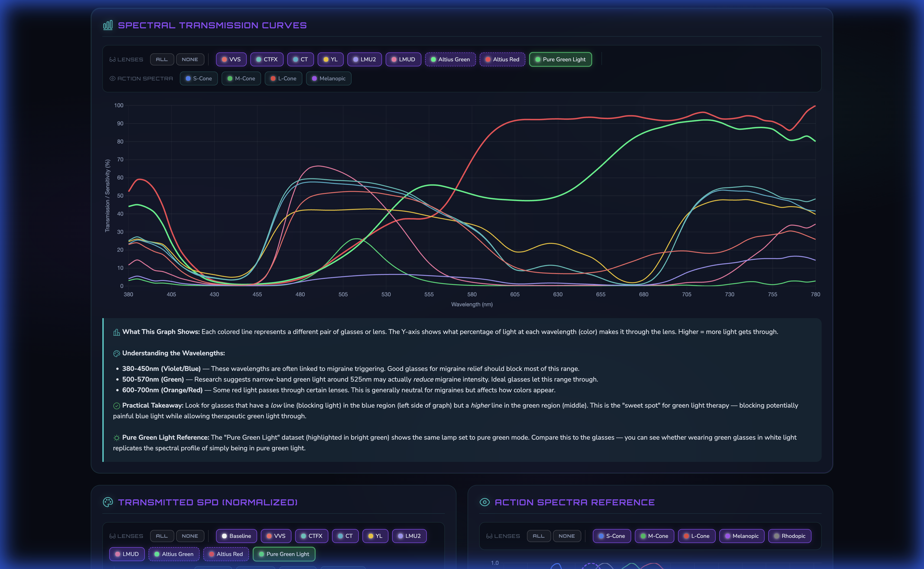This screenshot has width=924, height=569.
Task: Click the checkmark icon before 'Practical Takeaway'
Action: tap(116, 406)
